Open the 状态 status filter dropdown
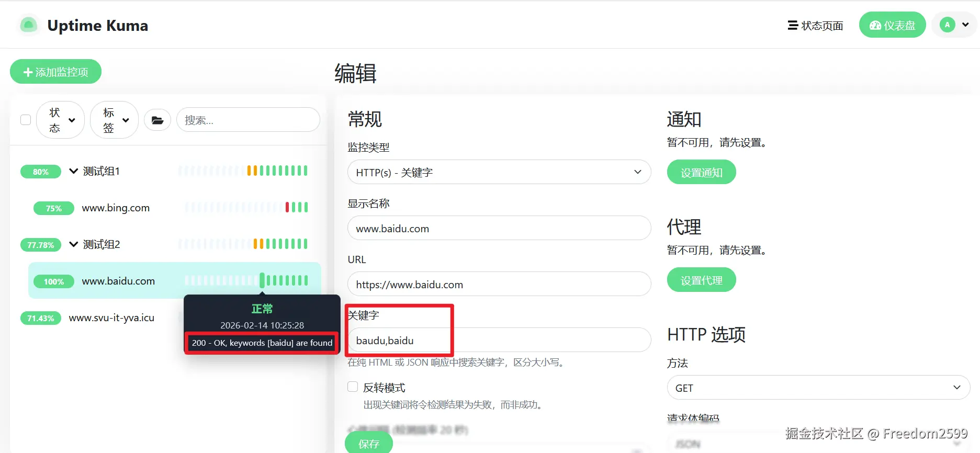980x453 pixels. 60,120
